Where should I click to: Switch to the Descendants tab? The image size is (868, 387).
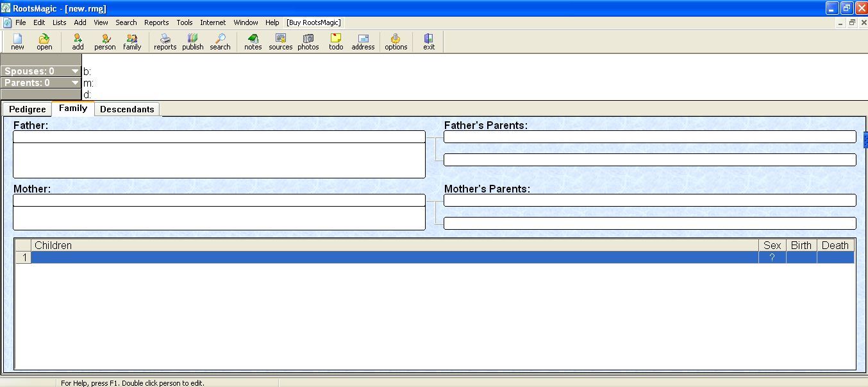[127, 109]
